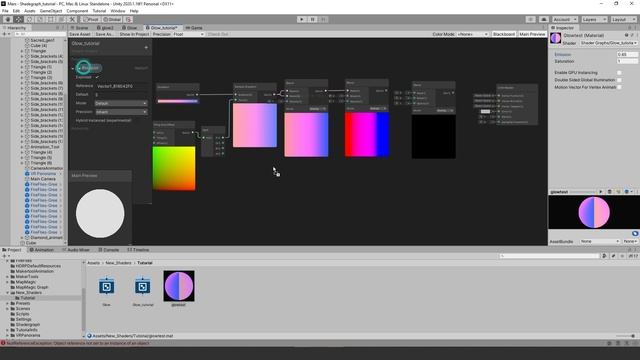Viewport: 640px width, 360px height.
Task: Select Main Camera in Hierarchy
Action: click(43, 179)
